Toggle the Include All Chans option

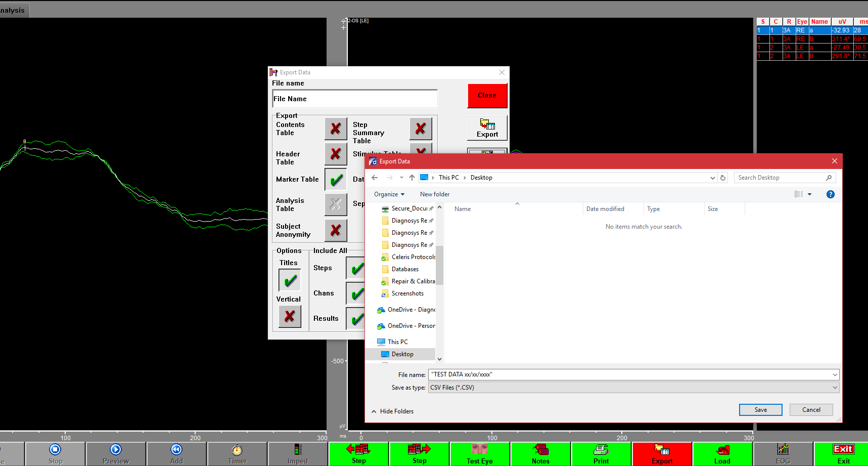[x=355, y=293]
